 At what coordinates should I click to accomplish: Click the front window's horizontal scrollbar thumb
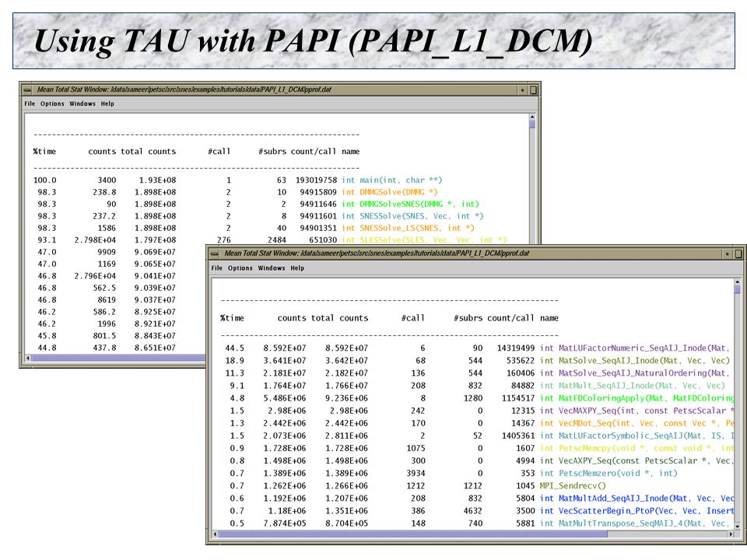click(412, 534)
